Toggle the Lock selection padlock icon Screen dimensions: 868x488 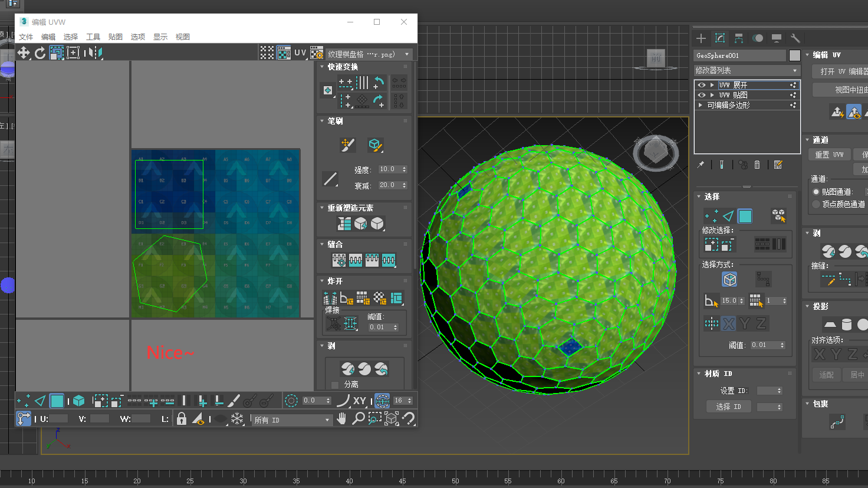(182, 419)
